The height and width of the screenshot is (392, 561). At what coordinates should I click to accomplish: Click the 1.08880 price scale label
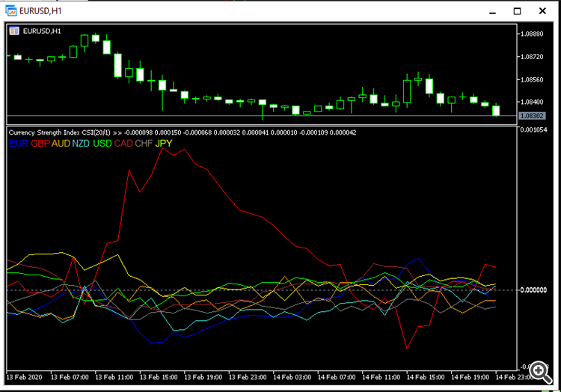pyautogui.click(x=533, y=34)
